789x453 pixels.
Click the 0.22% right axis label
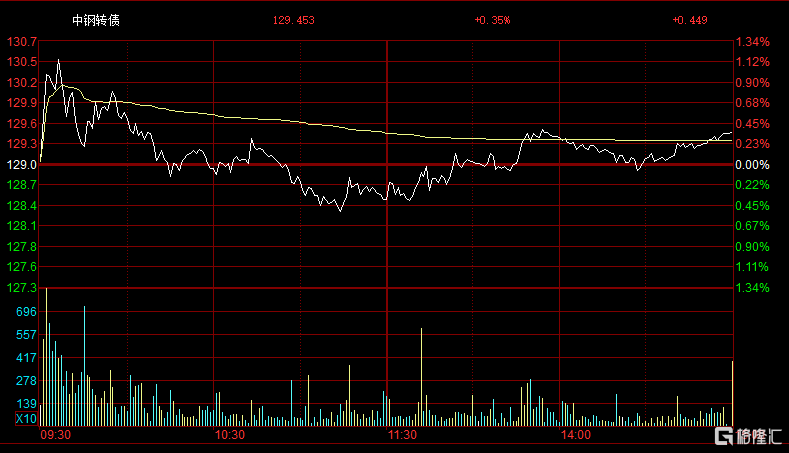point(753,185)
